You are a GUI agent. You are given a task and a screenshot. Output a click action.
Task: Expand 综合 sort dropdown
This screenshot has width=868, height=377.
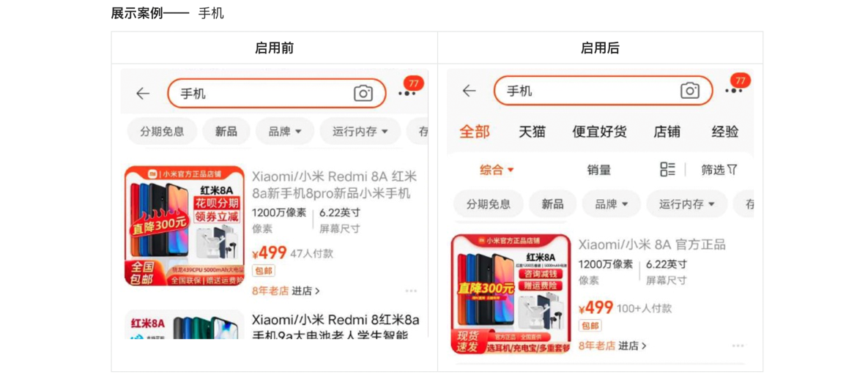(497, 170)
